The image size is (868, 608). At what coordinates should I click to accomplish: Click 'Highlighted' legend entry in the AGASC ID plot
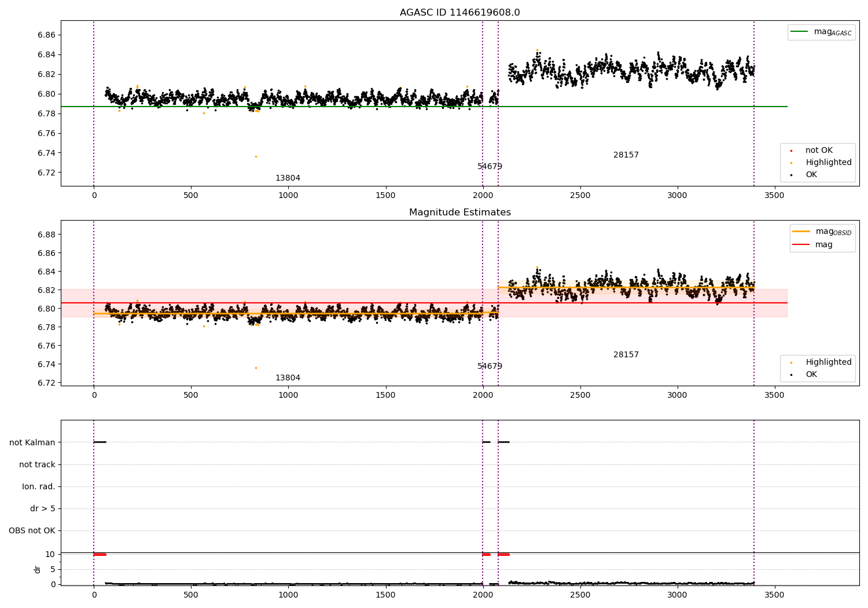821,163
